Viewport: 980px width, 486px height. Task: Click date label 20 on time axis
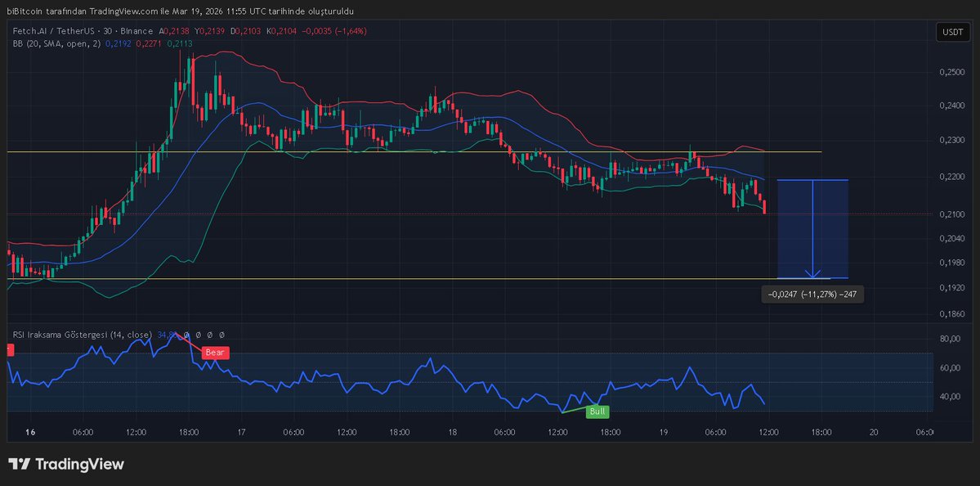874,432
